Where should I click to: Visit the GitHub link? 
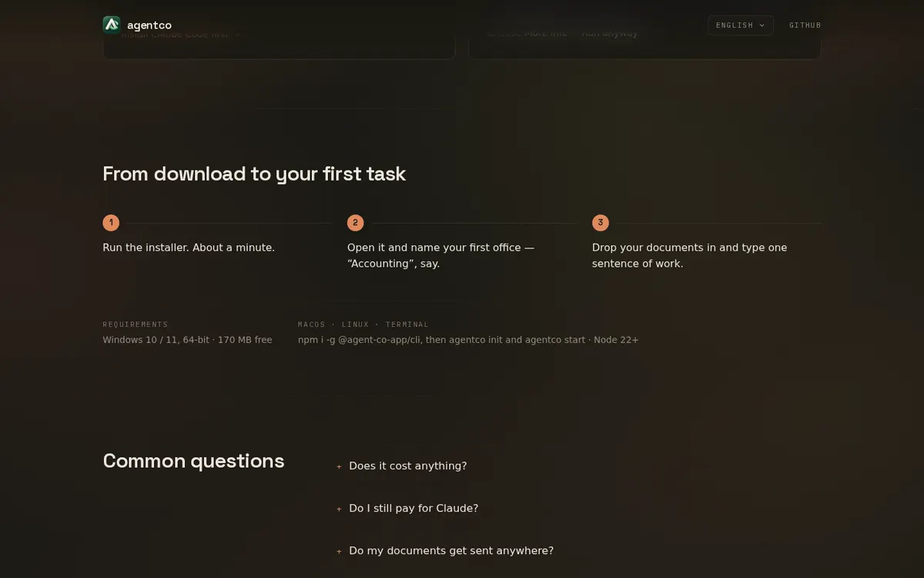pos(805,25)
